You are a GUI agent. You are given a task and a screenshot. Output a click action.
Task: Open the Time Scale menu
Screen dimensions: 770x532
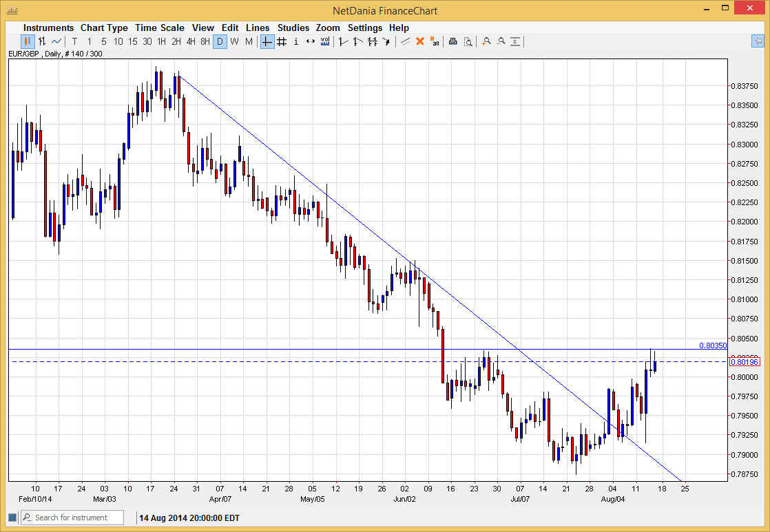(159, 28)
